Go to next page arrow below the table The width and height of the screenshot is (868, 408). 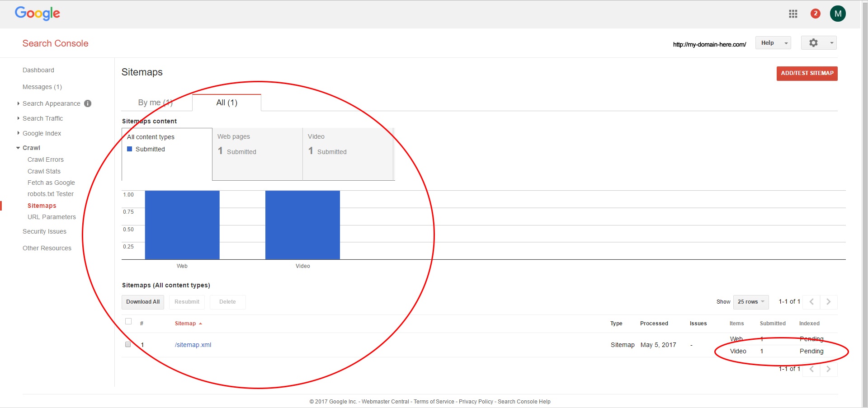point(829,369)
